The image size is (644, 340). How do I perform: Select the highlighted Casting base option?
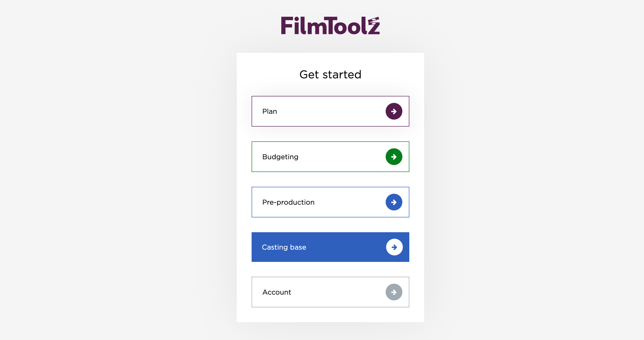(x=330, y=247)
